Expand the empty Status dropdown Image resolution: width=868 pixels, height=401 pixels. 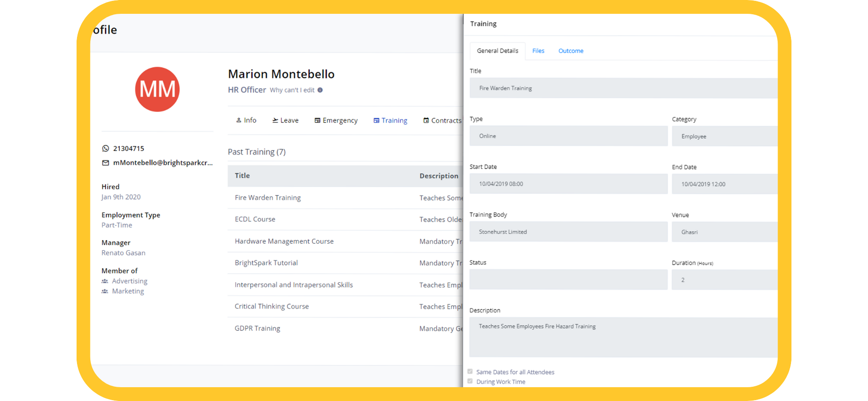click(568, 280)
